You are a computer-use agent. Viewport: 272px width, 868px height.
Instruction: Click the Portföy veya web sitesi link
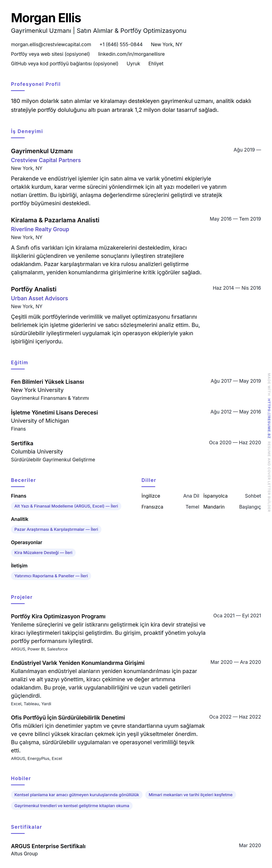50,54
